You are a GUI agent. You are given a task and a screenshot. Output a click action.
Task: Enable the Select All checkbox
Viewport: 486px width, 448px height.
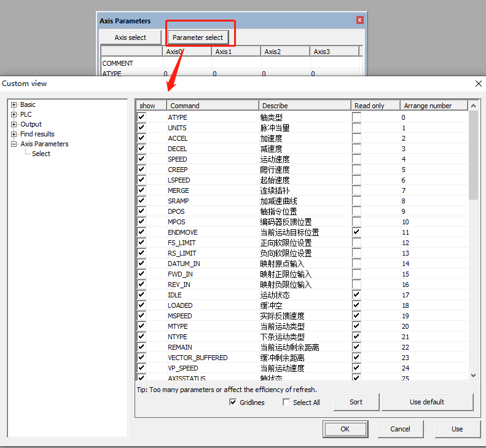286,403
